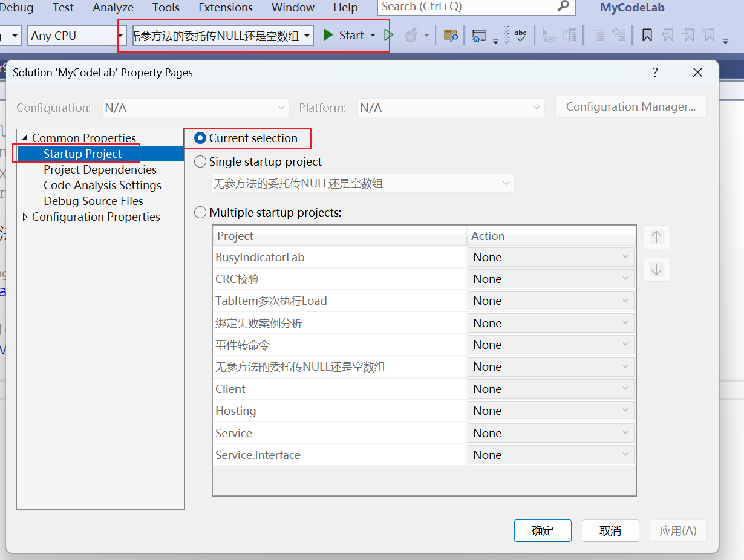Select Code Analysis Settings tree item
This screenshot has height=560, width=744.
tap(102, 186)
